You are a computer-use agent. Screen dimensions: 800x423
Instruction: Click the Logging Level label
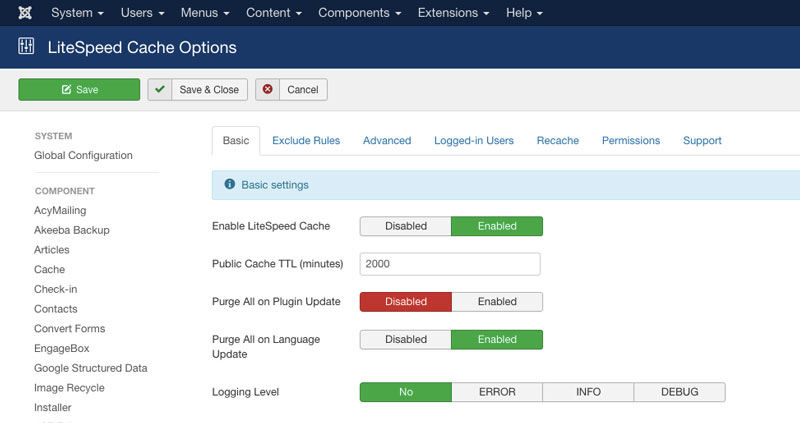pyautogui.click(x=245, y=392)
